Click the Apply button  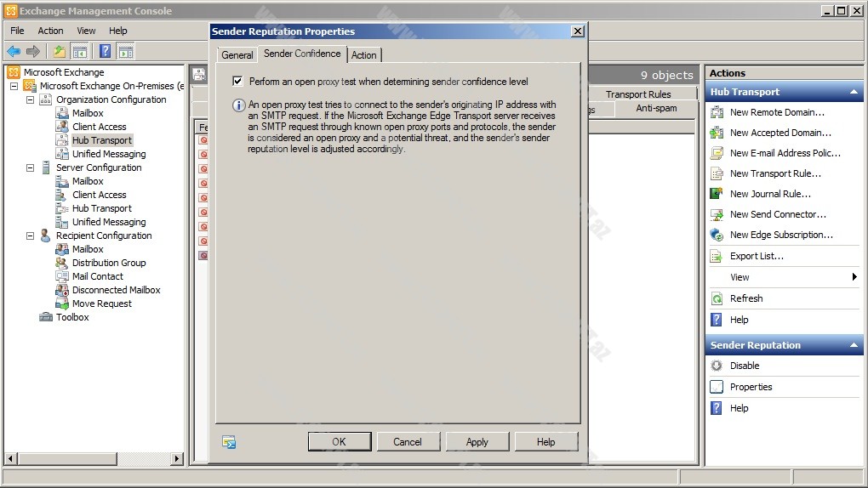pos(477,442)
